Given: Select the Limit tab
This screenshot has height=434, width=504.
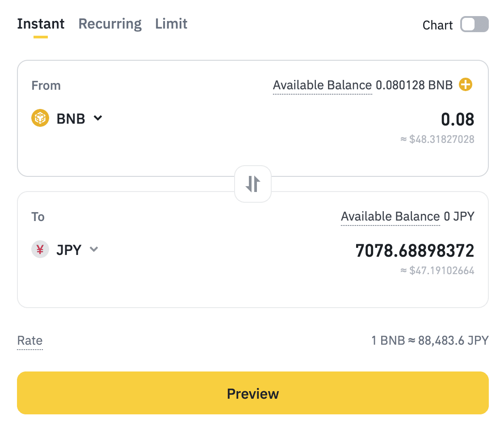Looking at the screenshot, I should coord(171,24).
